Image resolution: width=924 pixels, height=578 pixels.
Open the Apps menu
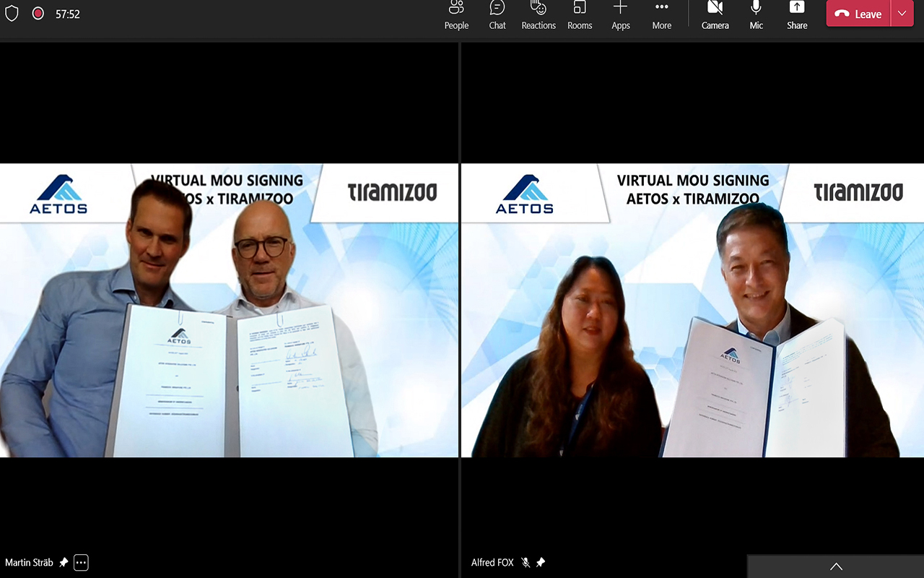[x=621, y=15]
